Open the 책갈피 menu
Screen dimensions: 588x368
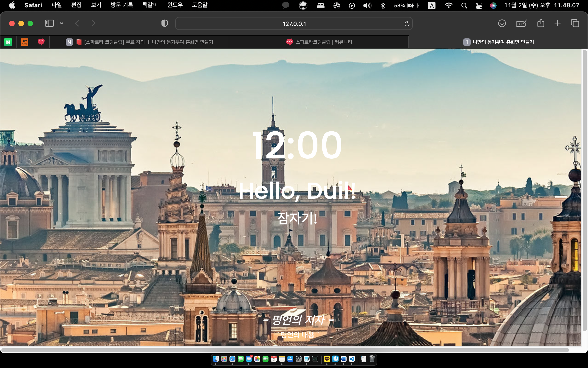(150, 5)
